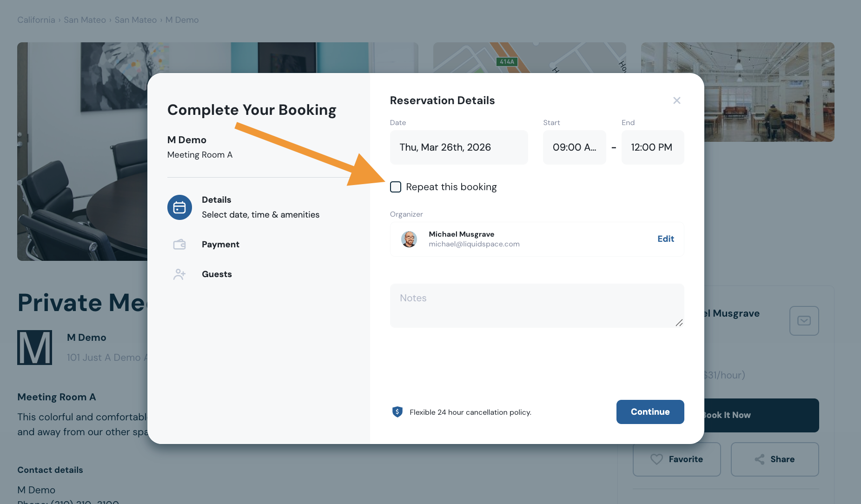Click the Book It Now button behind the dialog
The image size is (861, 504).
point(762,415)
